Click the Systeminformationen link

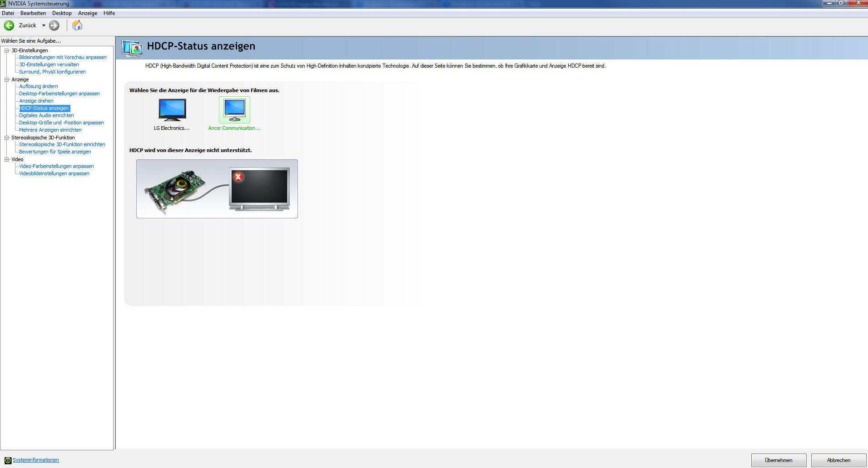(36, 460)
